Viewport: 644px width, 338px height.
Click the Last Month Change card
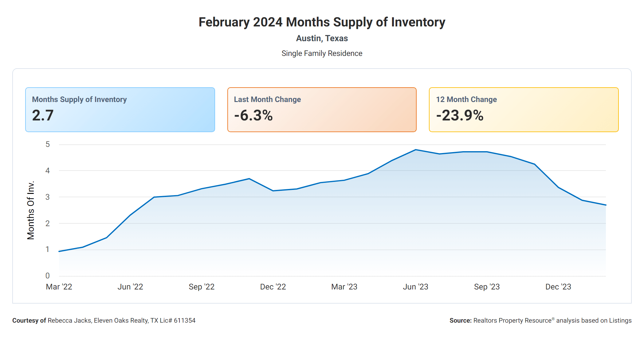coord(322,109)
